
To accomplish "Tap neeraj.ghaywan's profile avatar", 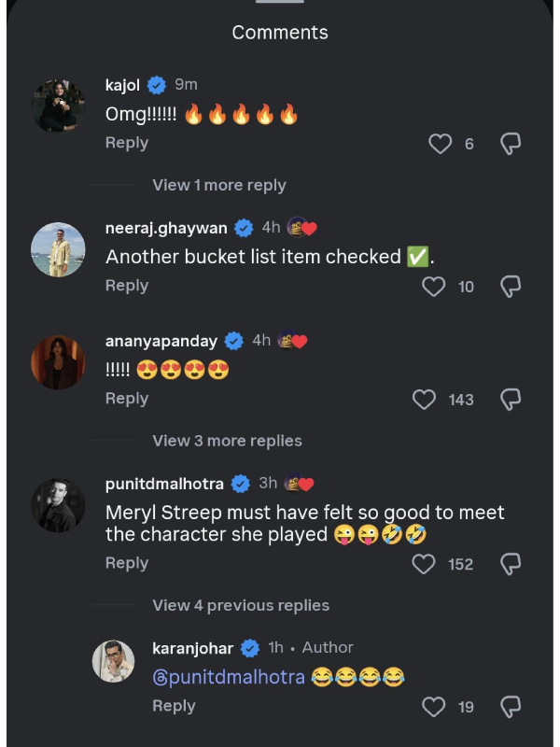I will [x=58, y=250].
